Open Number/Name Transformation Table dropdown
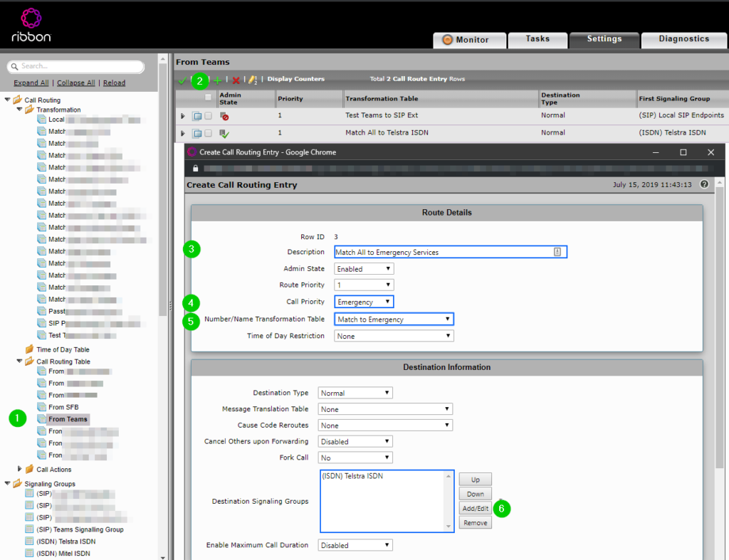The height and width of the screenshot is (560, 729). click(393, 319)
